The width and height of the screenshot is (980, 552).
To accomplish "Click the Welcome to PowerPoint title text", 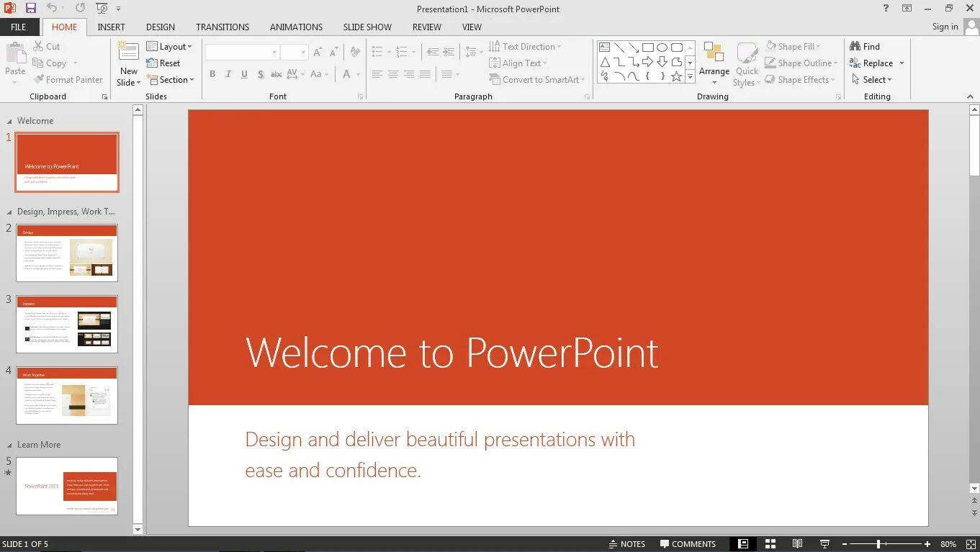I will pyautogui.click(x=451, y=353).
